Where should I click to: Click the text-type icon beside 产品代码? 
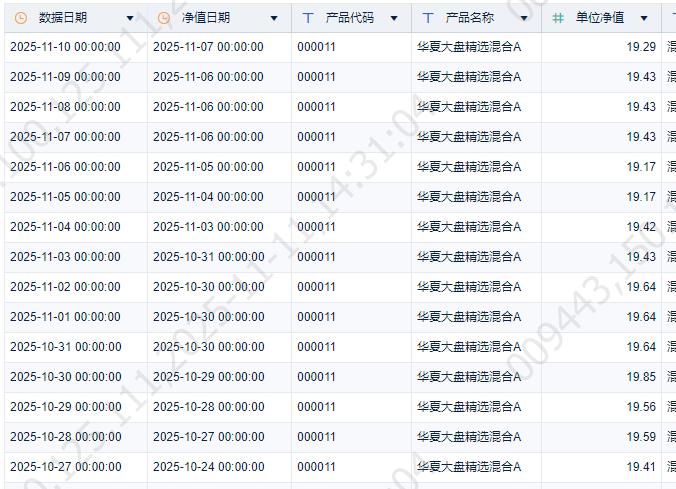(308, 18)
